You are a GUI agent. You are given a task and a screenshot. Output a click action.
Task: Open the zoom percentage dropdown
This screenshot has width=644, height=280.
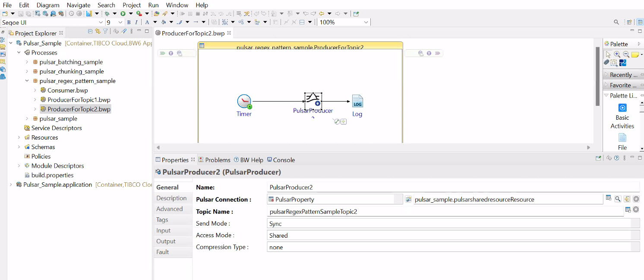point(366,22)
